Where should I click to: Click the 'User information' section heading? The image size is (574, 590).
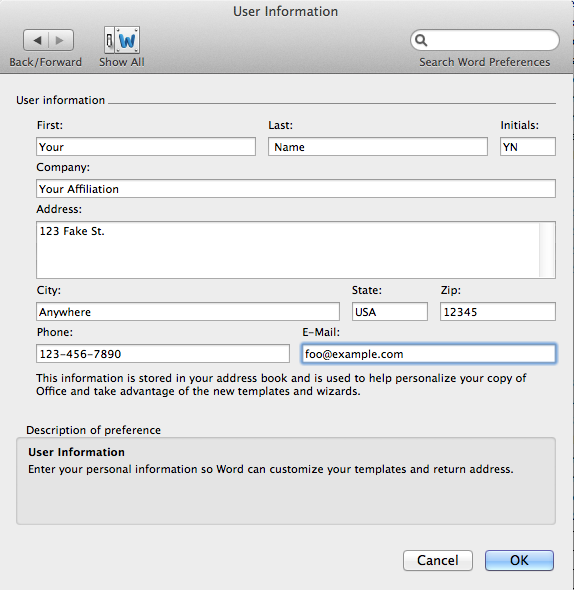pos(61,100)
